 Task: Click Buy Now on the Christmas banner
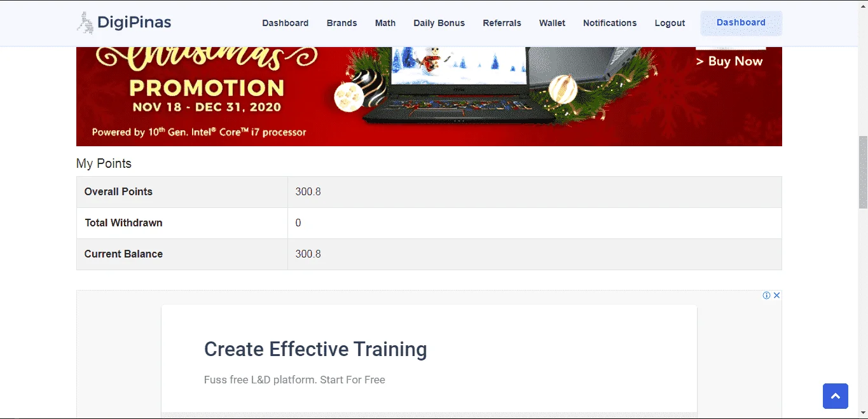point(729,62)
